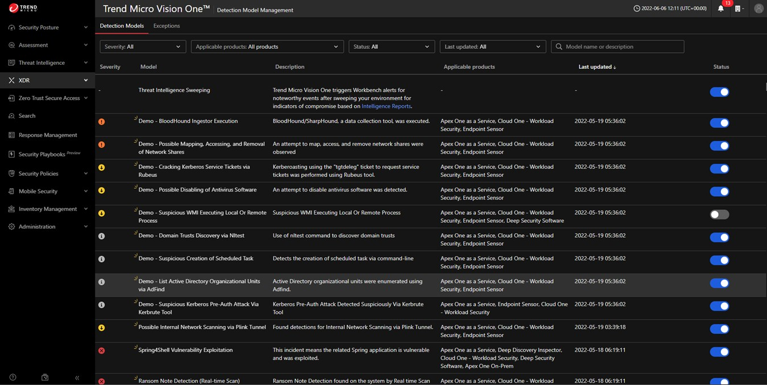Click the Zero Trust Secure Access icon

(11, 98)
